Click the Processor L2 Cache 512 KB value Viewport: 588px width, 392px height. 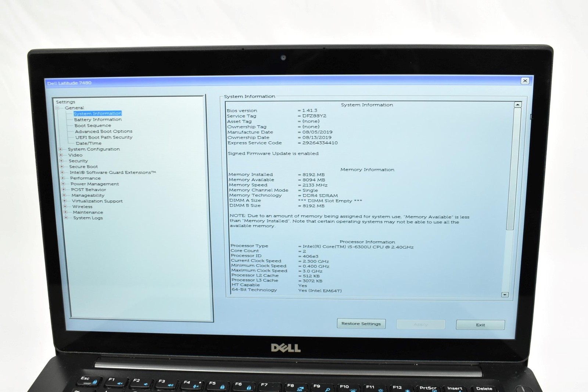pyautogui.click(x=311, y=276)
